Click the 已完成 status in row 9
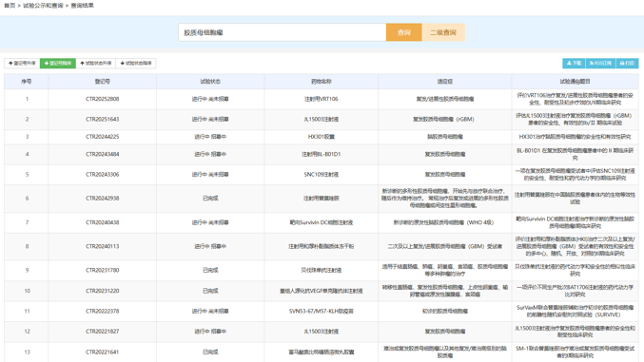Screen dimensions: 644x362 [x=210, y=271]
